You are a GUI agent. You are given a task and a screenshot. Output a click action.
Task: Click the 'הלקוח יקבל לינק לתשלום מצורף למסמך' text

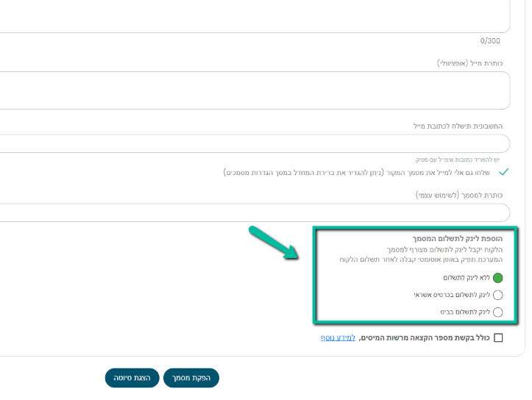coord(444,250)
